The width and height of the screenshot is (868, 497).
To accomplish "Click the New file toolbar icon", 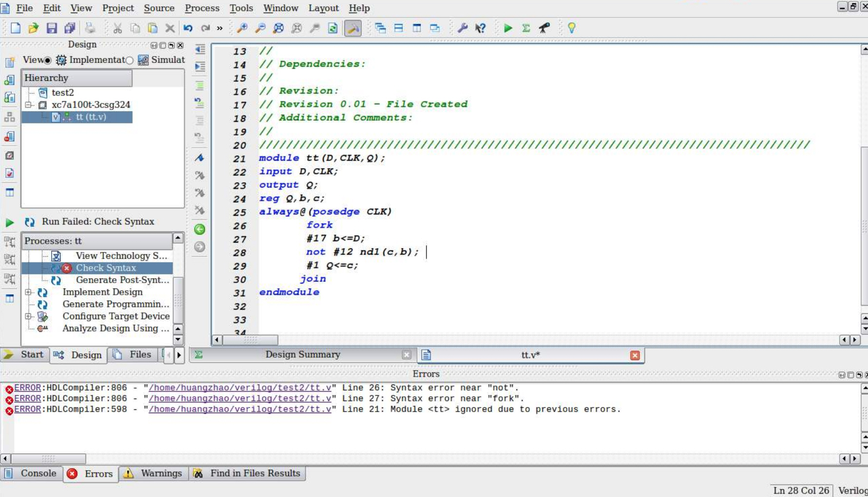I will click(x=15, y=28).
